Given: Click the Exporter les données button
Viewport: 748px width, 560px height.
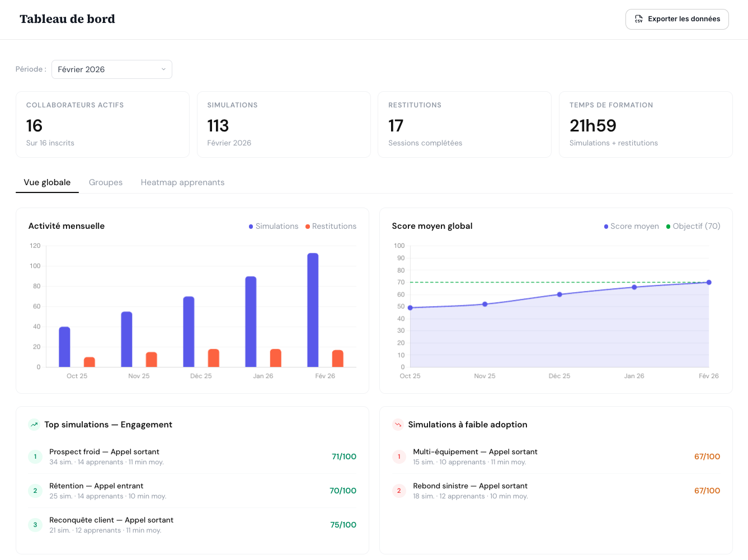Looking at the screenshot, I should (x=677, y=18).
